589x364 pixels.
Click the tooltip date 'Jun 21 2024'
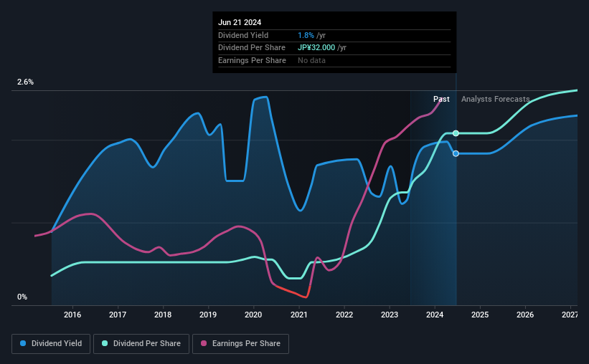240,22
